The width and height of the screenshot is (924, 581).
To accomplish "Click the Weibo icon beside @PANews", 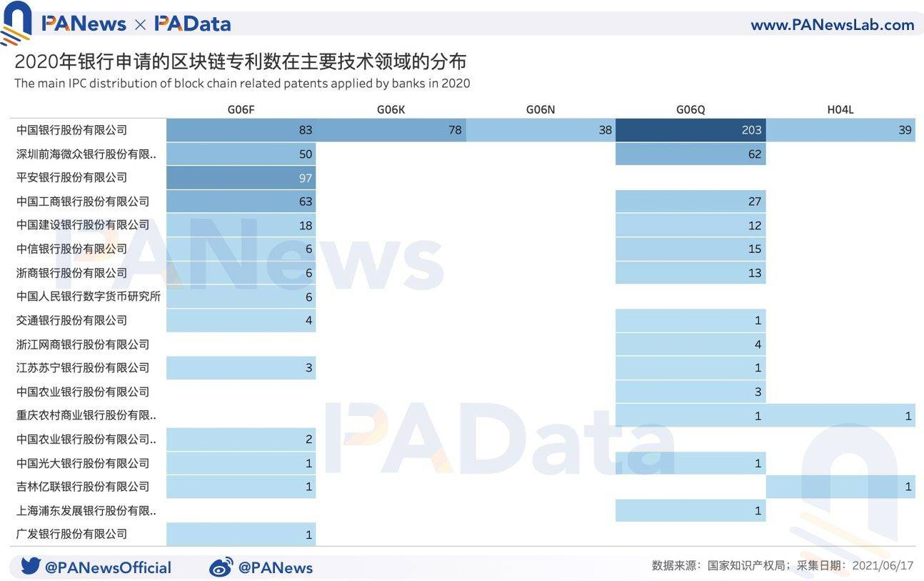I will [x=221, y=567].
